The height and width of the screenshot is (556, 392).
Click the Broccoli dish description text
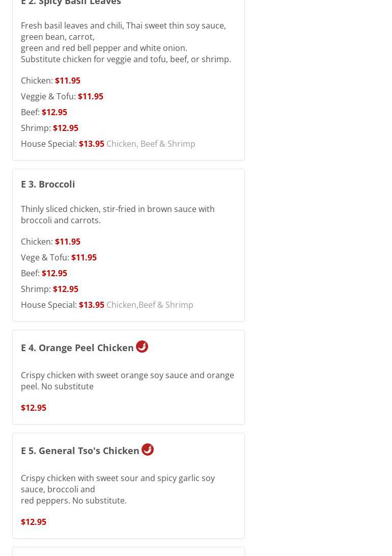[x=118, y=215]
